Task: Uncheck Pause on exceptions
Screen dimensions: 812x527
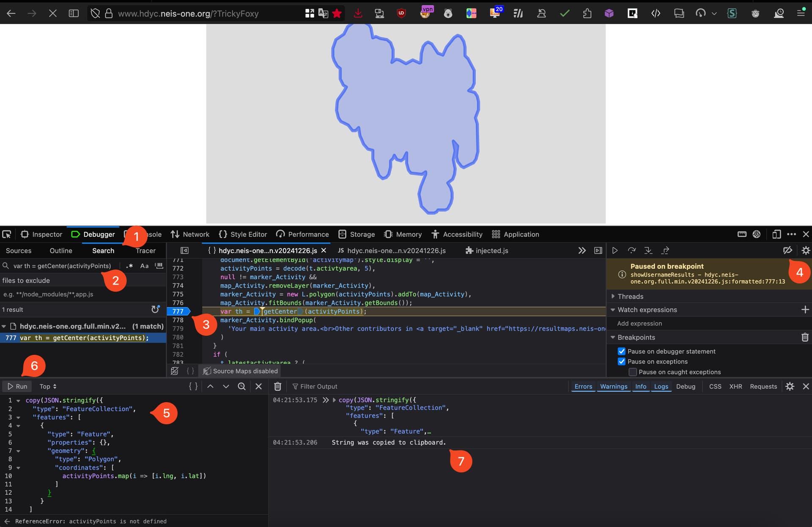Action: tap(621, 362)
